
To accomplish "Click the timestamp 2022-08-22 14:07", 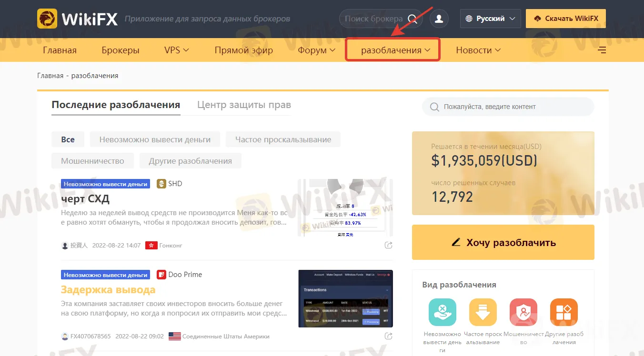I will click(116, 246).
